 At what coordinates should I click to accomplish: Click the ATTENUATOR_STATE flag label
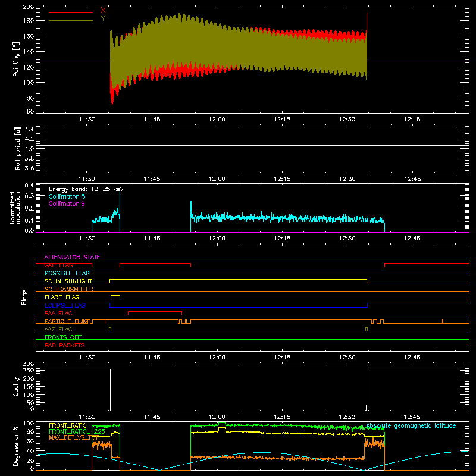72,257
